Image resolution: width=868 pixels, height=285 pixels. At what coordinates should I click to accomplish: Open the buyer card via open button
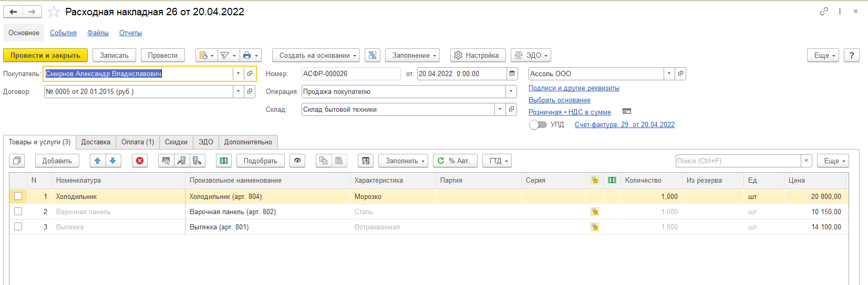(250, 73)
